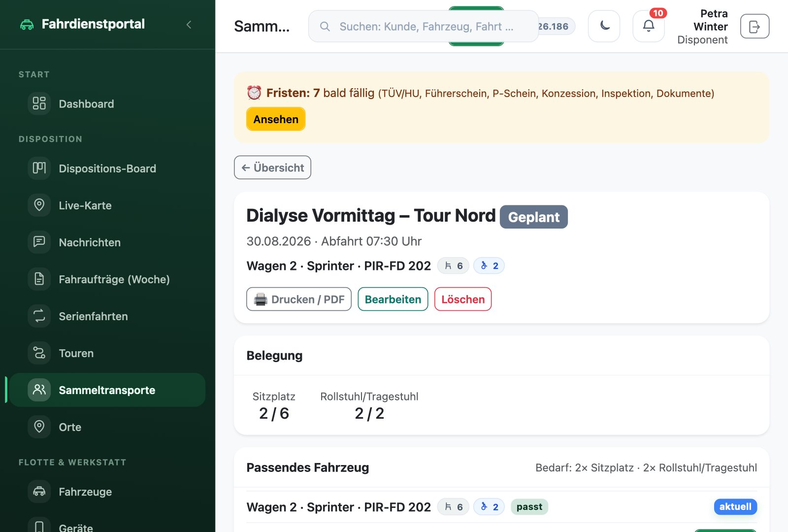
Task: Click the Ansehen button in Fristen banner
Action: point(276,119)
